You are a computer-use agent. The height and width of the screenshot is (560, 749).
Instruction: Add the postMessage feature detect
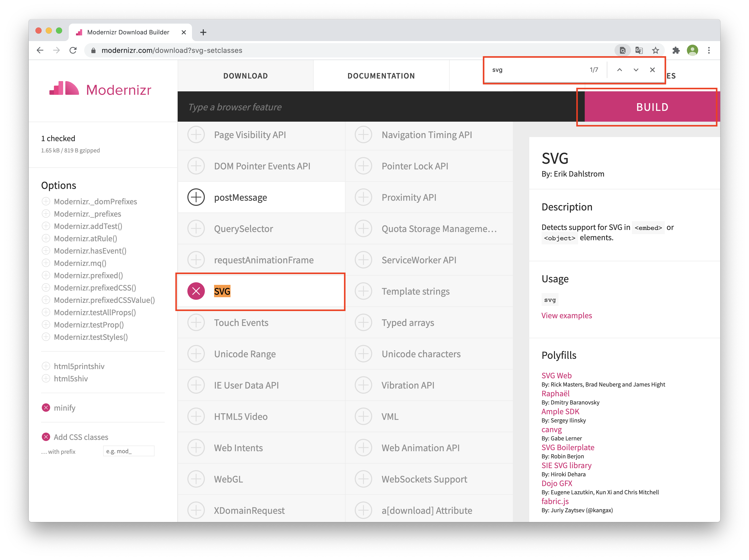(x=196, y=197)
